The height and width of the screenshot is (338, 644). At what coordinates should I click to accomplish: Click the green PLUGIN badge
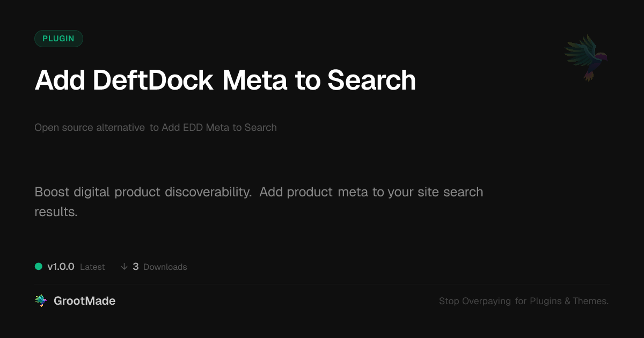(58, 39)
